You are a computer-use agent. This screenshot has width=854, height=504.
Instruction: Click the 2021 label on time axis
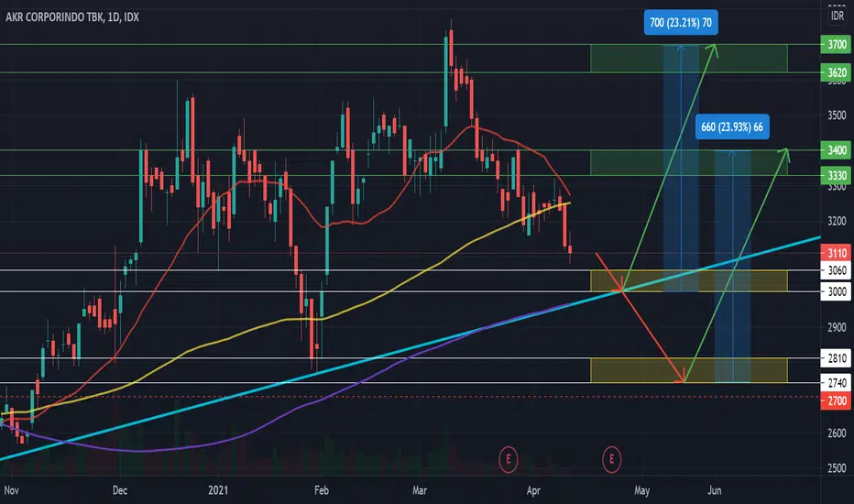[218, 490]
